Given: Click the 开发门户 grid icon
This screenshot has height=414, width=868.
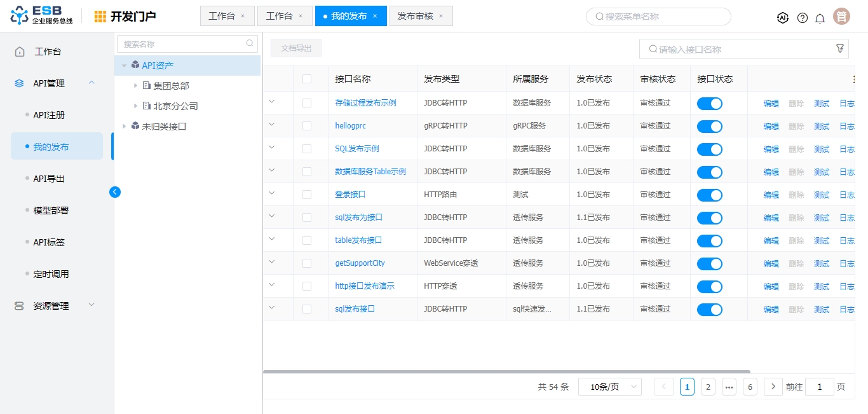Looking at the screenshot, I should click(100, 17).
